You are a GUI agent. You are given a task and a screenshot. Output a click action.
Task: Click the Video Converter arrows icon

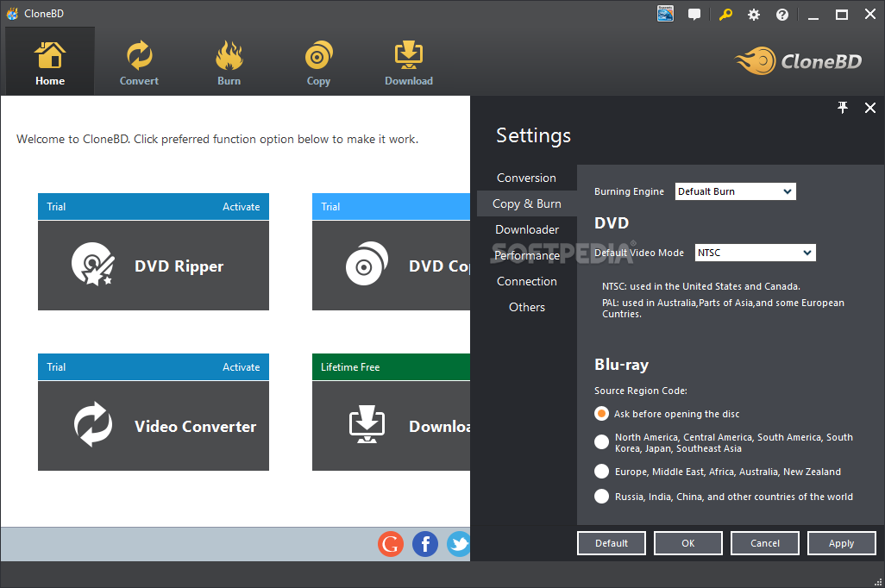point(93,424)
